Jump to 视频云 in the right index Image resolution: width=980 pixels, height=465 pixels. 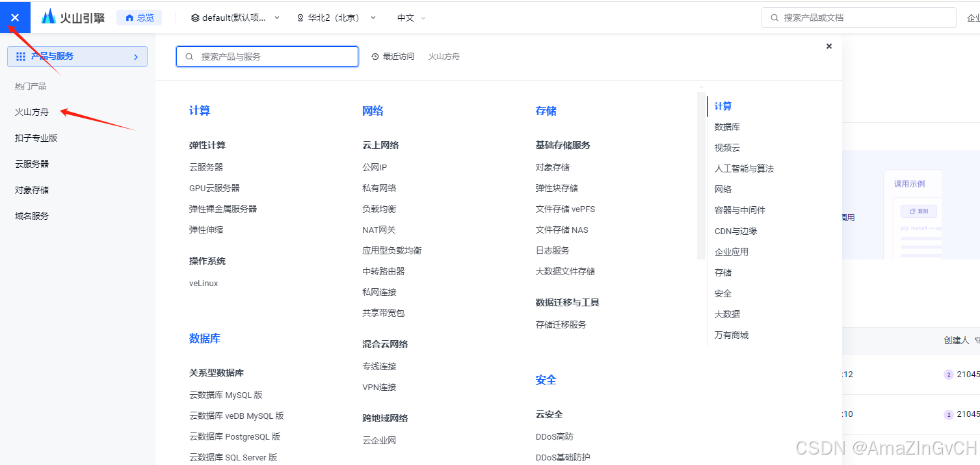(x=727, y=148)
